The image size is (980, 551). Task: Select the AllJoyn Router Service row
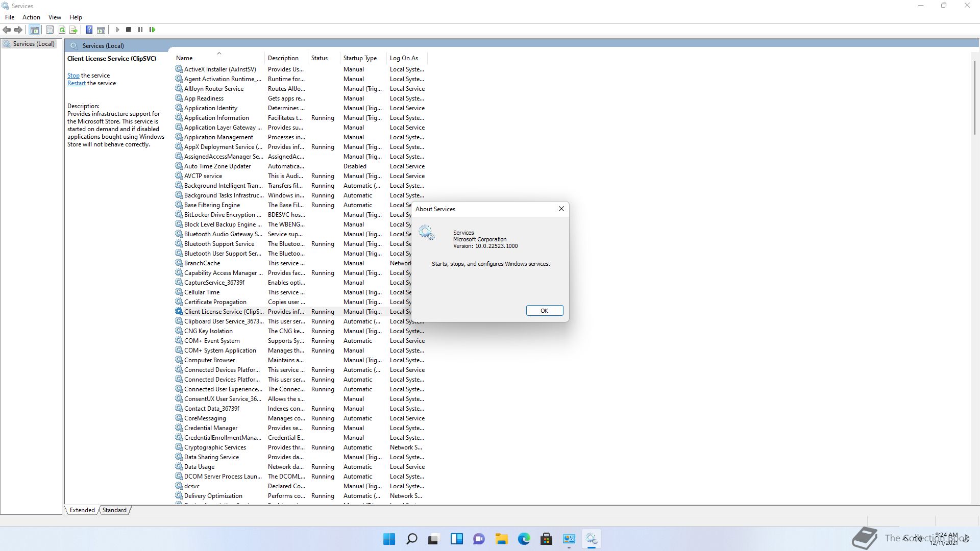300,89
